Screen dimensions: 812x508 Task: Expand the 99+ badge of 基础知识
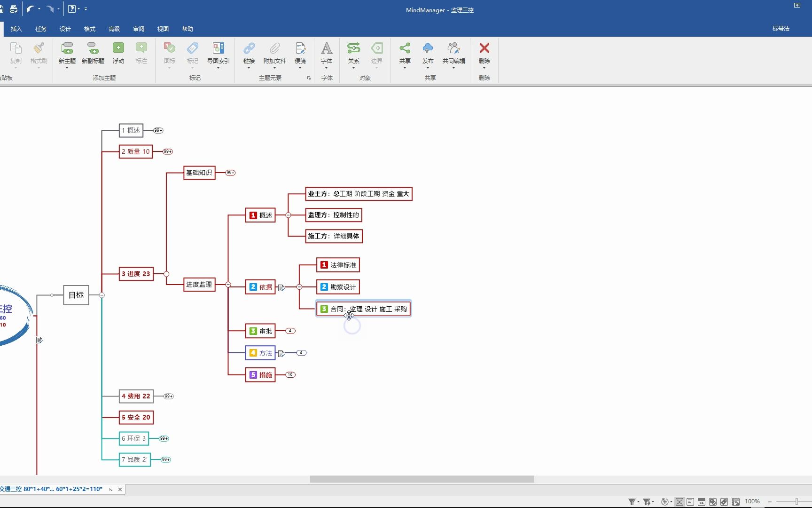click(230, 173)
